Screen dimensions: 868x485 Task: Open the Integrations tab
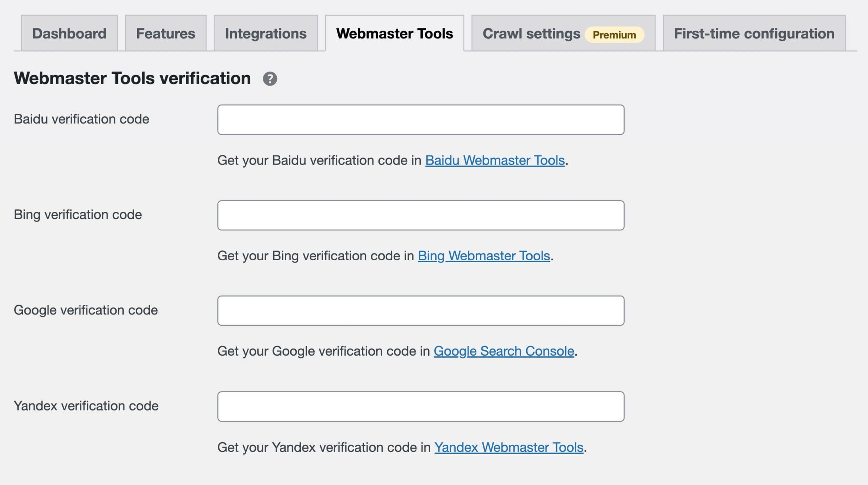265,33
